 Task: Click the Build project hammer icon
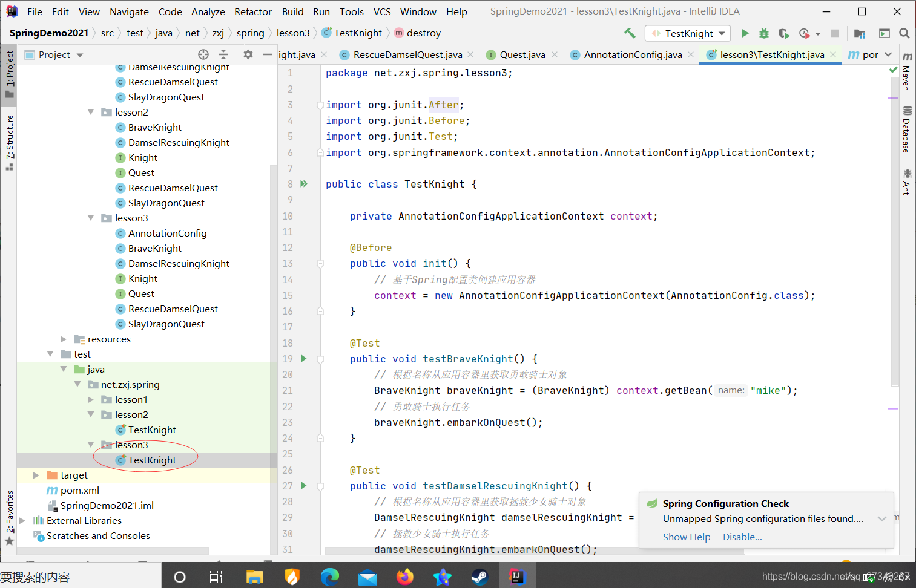tap(630, 33)
